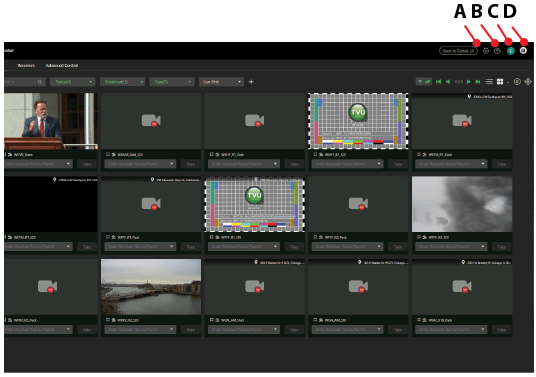Switch to grid view layout
536x377 pixels.
pos(500,82)
